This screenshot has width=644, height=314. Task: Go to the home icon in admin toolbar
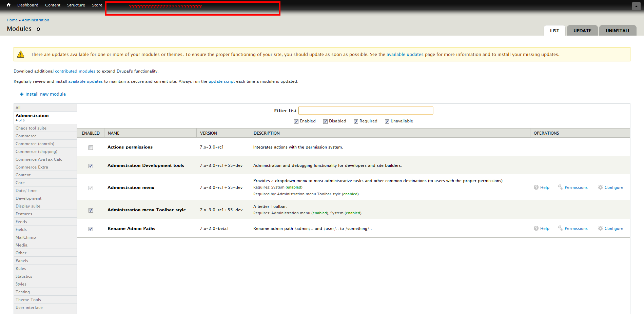[8, 5]
